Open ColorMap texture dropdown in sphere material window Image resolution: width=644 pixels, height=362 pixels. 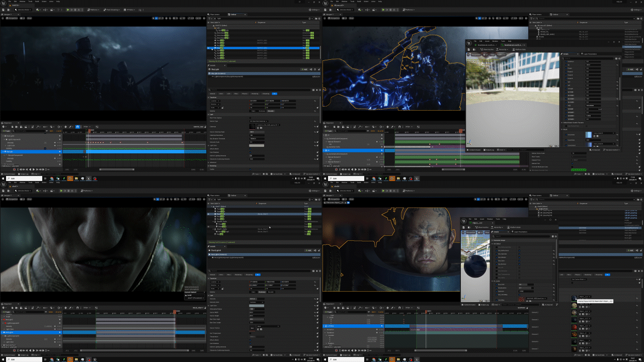(536, 298)
